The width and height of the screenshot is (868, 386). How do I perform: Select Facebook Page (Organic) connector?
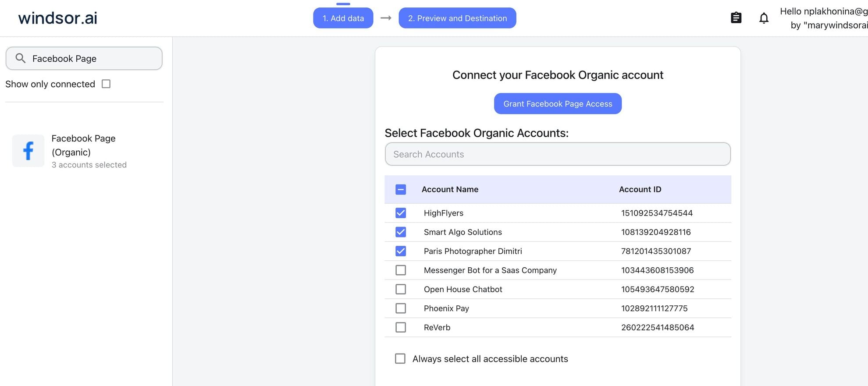(83, 151)
